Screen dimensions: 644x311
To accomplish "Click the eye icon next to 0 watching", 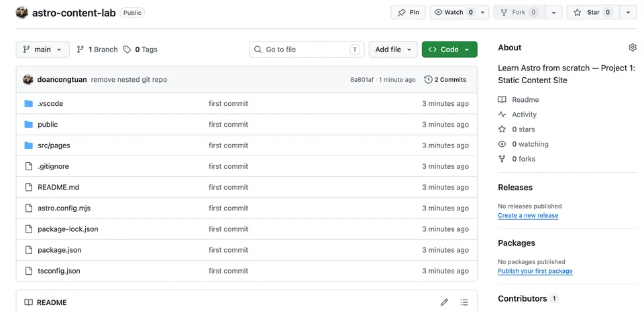I will [x=502, y=144].
